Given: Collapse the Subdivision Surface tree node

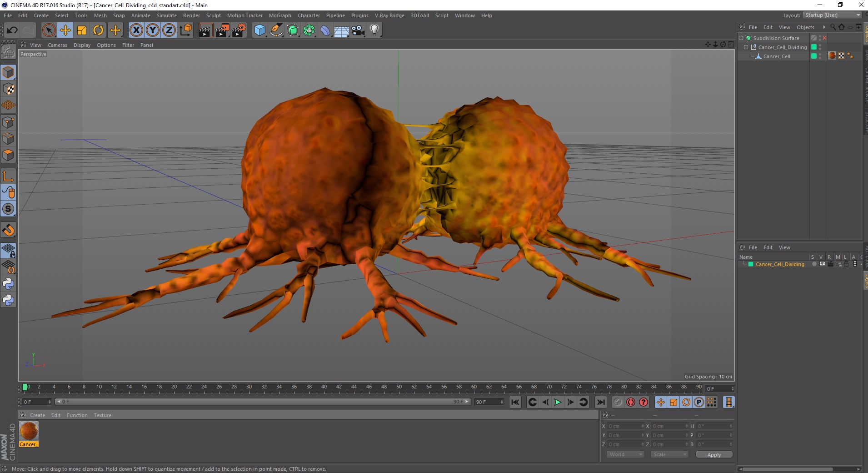Looking at the screenshot, I should pyautogui.click(x=741, y=38).
